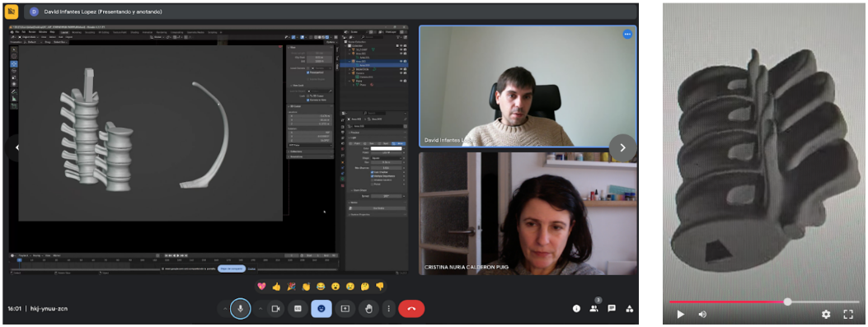
Task: Play the vertebra model video
Action: (681, 315)
